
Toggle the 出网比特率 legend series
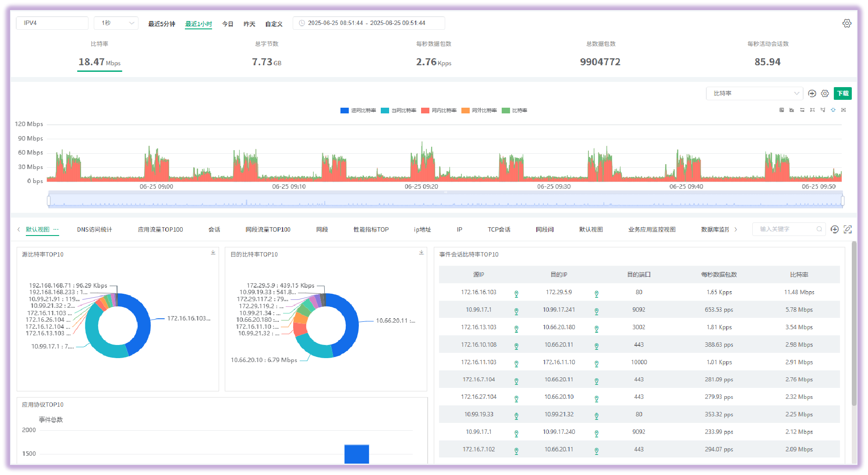(399, 110)
